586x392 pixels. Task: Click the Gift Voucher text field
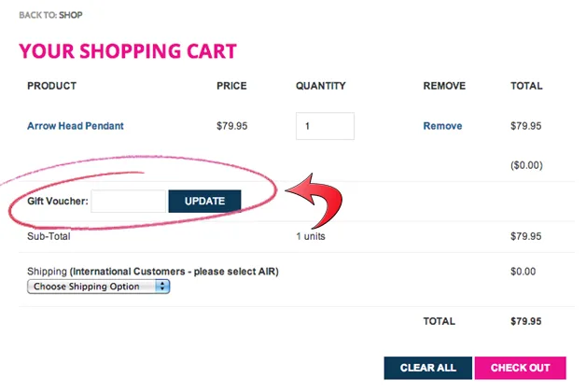coord(129,201)
